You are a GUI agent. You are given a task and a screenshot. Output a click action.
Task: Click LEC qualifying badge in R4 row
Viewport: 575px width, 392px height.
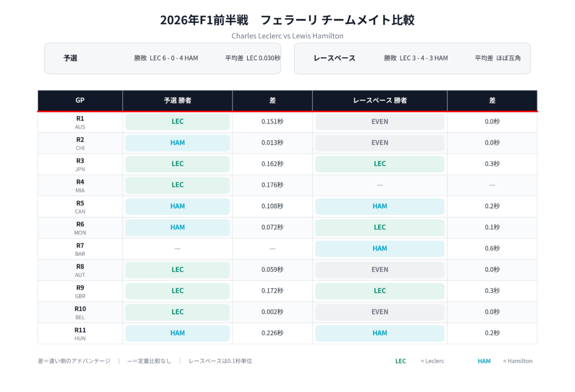pyautogui.click(x=177, y=185)
